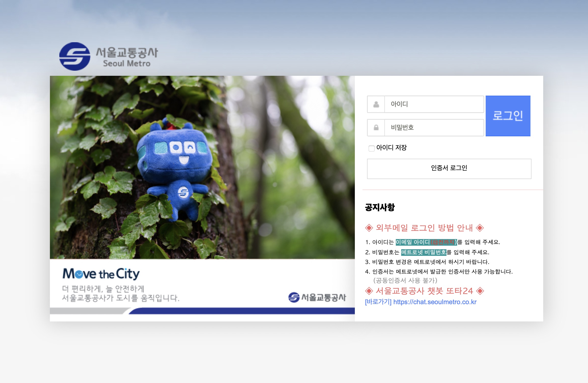Screen dimensions: 588x383
Task: Click the blue 로그인 button
Action: tap(508, 116)
